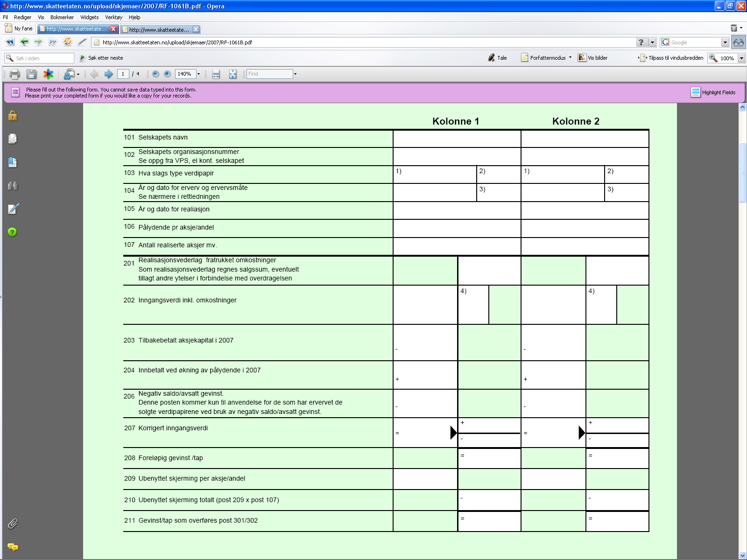Click Opera forward arrow button
The width and height of the screenshot is (747, 560).
click(x=38, y=42)
